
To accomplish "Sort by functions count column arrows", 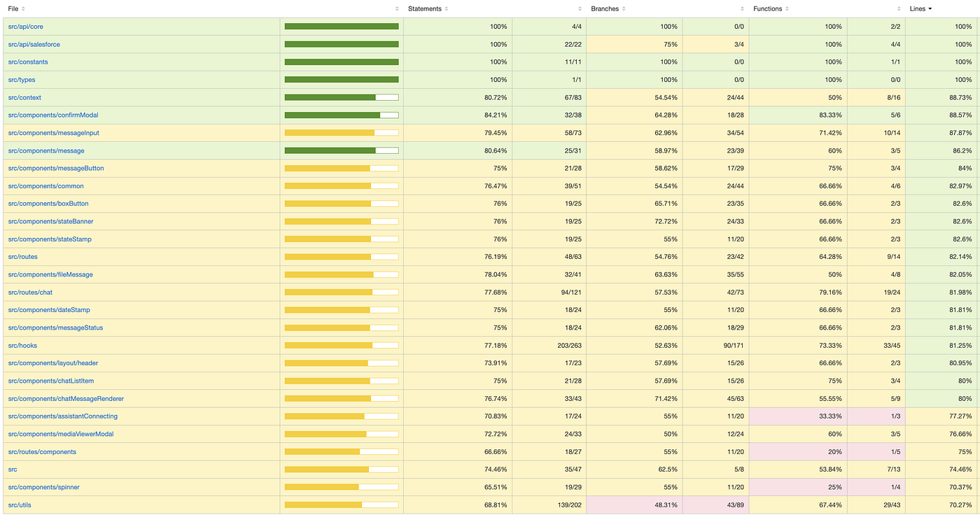I will click(899, 9).
